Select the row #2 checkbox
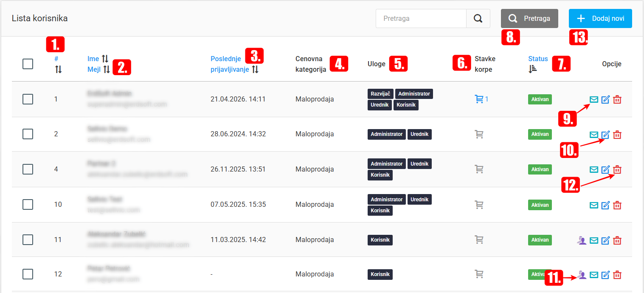Image resolution: width=644 pixels, height=293 pixels. click(x=28, y=134)
